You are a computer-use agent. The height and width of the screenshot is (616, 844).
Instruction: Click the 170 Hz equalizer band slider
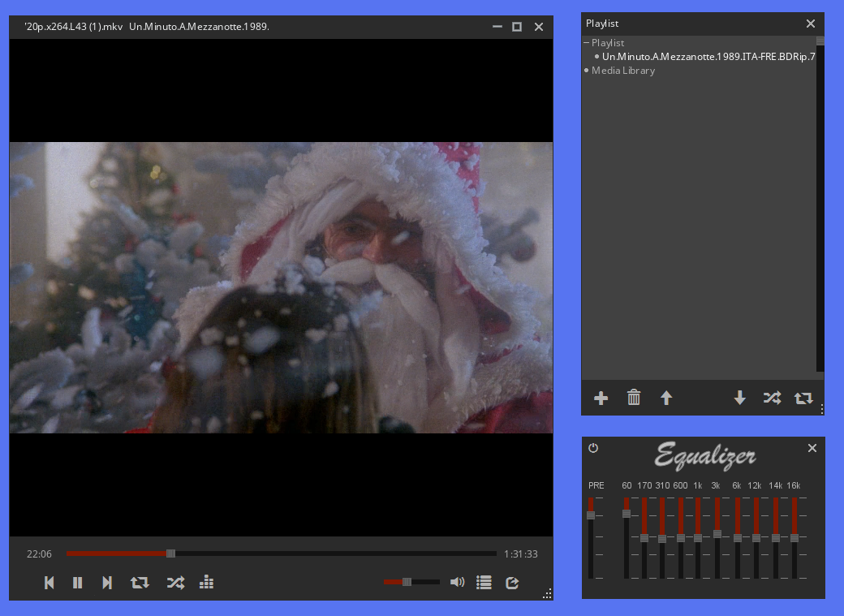644,538
